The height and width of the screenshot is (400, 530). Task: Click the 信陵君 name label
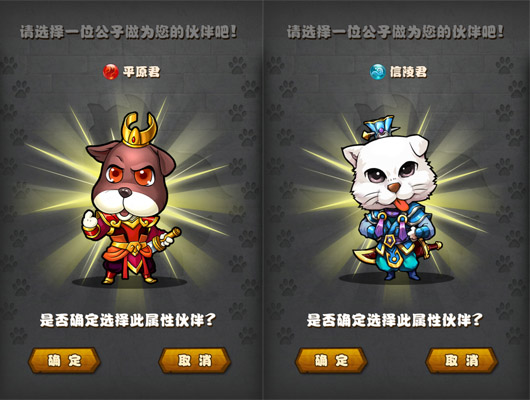408,72
